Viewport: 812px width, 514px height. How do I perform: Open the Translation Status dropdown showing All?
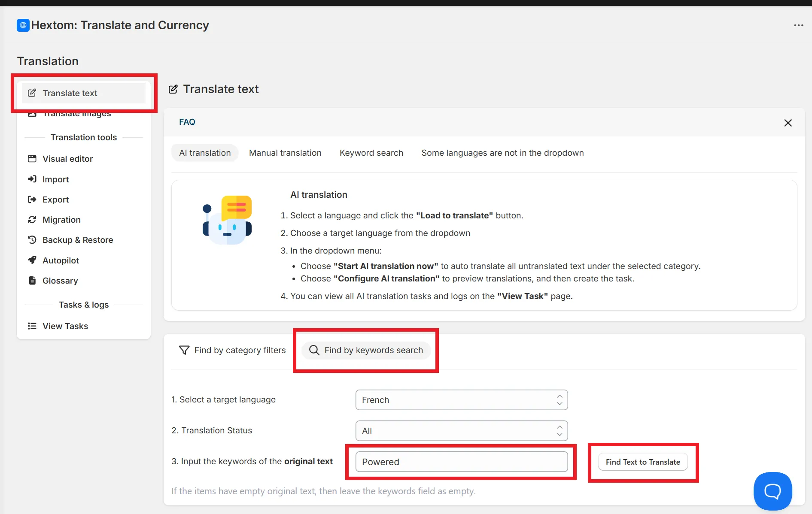462,431
